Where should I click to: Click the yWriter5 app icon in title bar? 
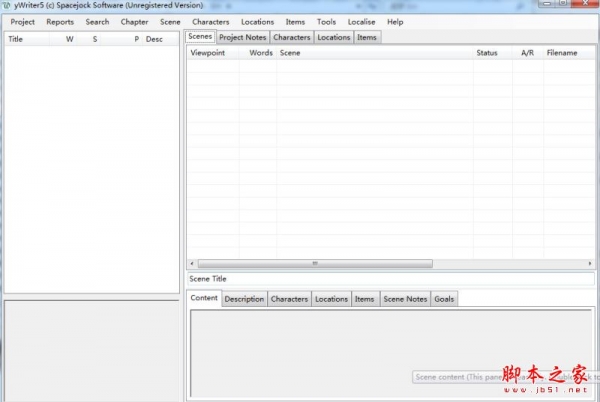coord(7,6)
